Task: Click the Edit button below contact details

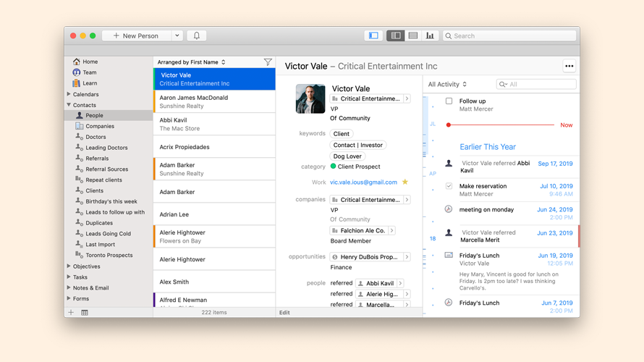Action: coord(284,312)
